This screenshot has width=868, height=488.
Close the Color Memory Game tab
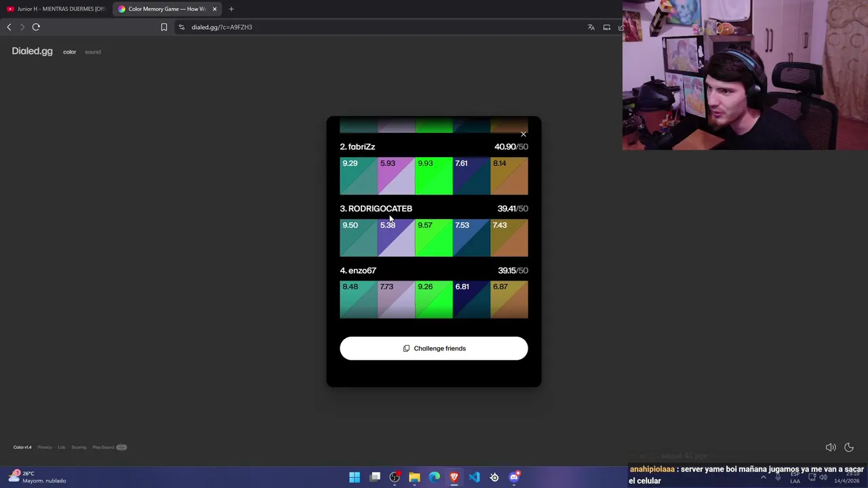pyautogui.click(x=214, y=9)
